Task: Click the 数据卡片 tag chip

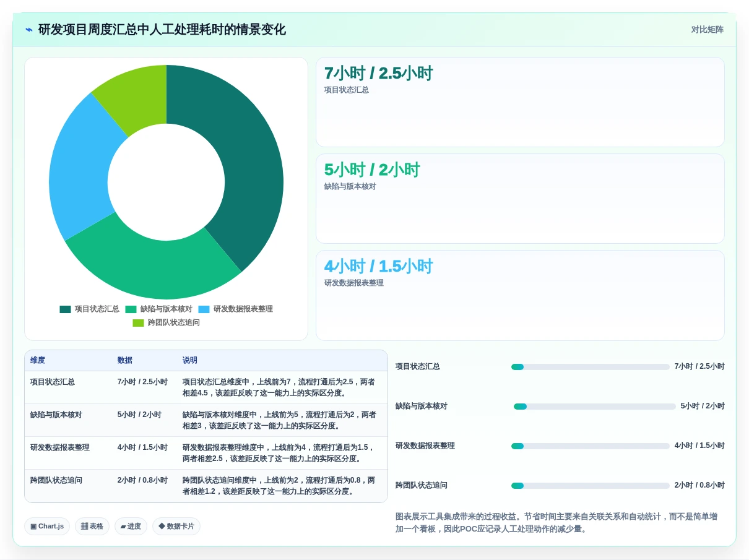Action: 176,527
